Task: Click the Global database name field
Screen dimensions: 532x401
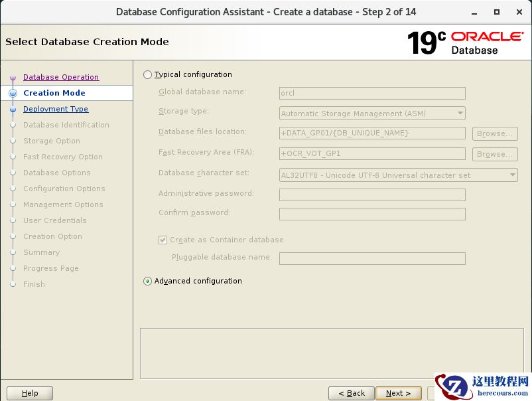Action: tap(372, 93)
